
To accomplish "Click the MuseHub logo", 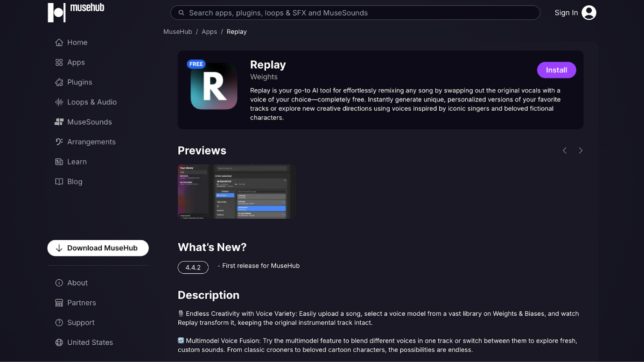I will pyautogui.click(x=76, y=12).
